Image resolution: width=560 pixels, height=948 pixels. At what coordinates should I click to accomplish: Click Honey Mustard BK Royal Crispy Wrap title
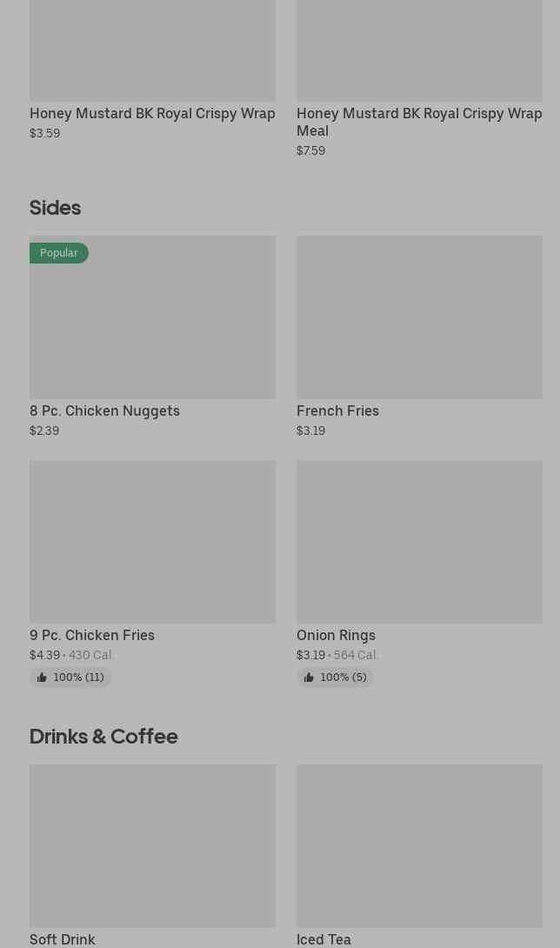152,113
